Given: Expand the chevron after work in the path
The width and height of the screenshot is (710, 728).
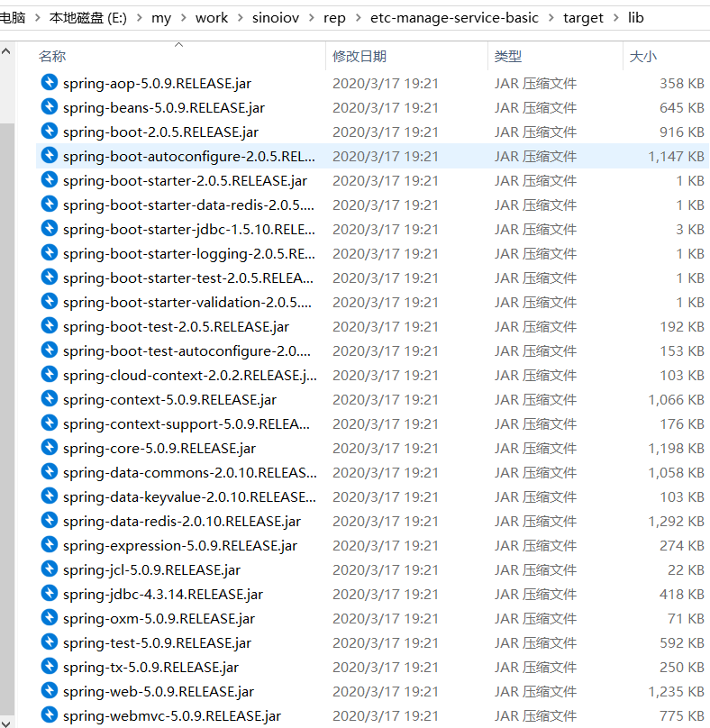Looking at the screenshot, I should click(240, 18).
